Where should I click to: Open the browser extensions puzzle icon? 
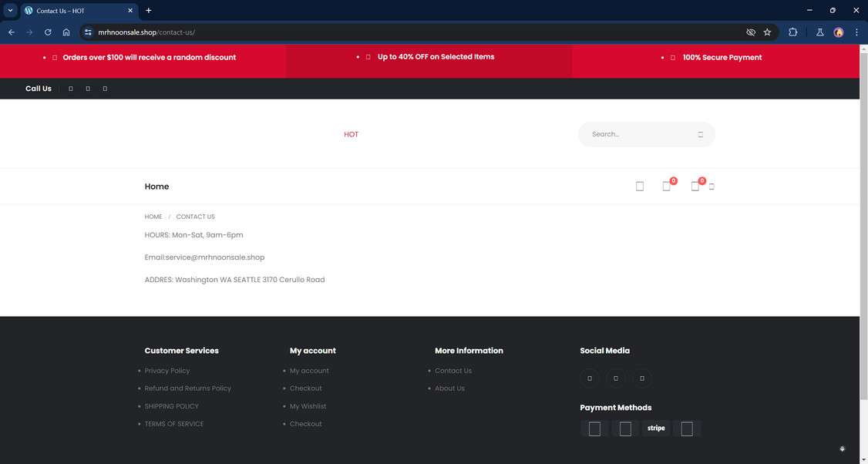pyautogui.click(x=792, y=32)
